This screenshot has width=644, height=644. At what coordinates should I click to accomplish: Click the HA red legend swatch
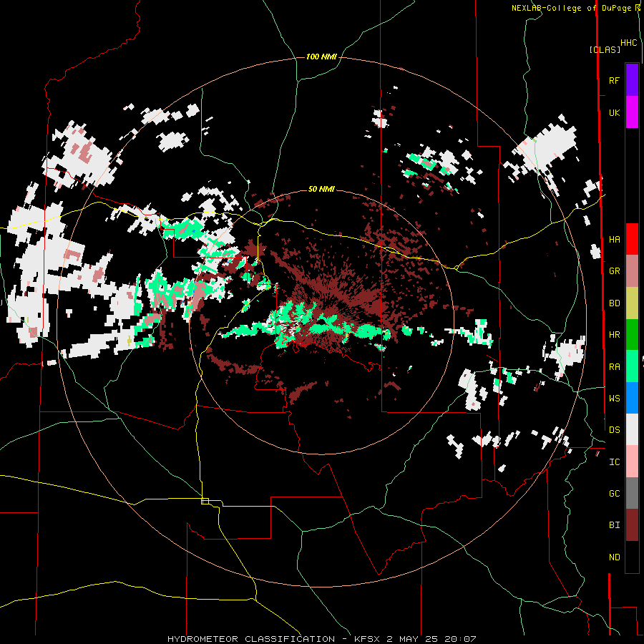[x=632, y=239]
